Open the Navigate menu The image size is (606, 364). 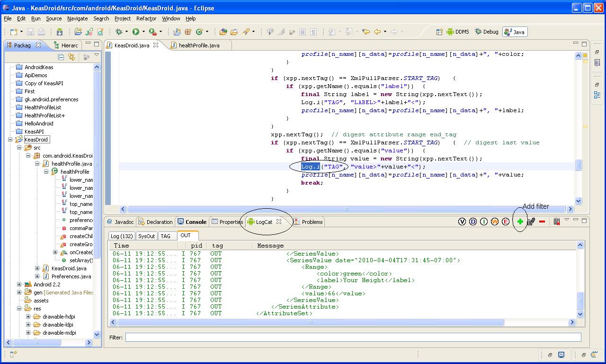[77, 18]
